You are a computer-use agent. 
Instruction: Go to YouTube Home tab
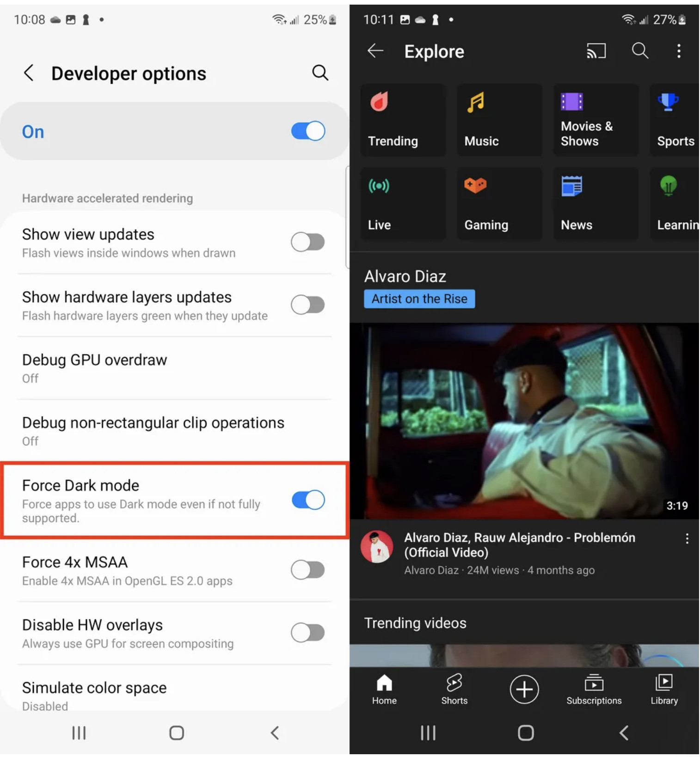384,690
